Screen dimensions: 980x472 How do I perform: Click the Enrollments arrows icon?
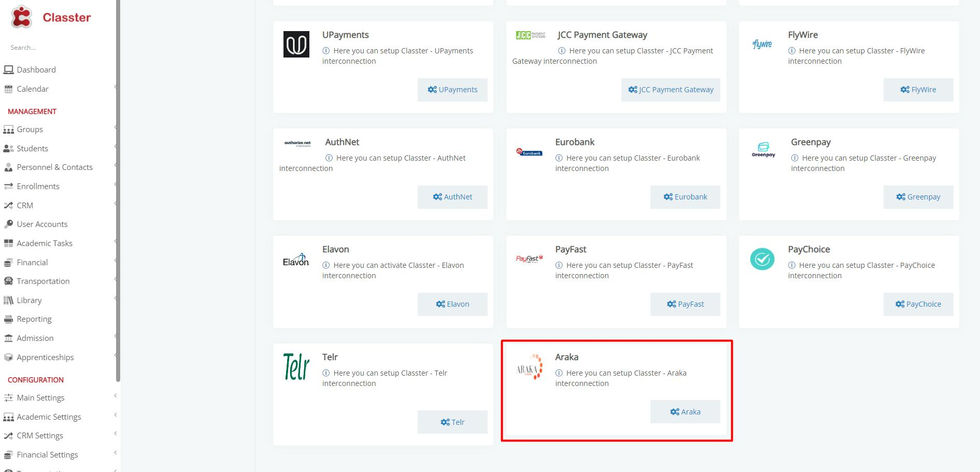click(8, 187)
